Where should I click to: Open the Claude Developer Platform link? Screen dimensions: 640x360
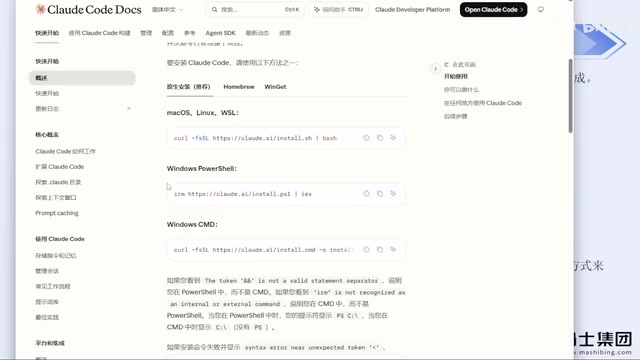(x=412, y=9)
